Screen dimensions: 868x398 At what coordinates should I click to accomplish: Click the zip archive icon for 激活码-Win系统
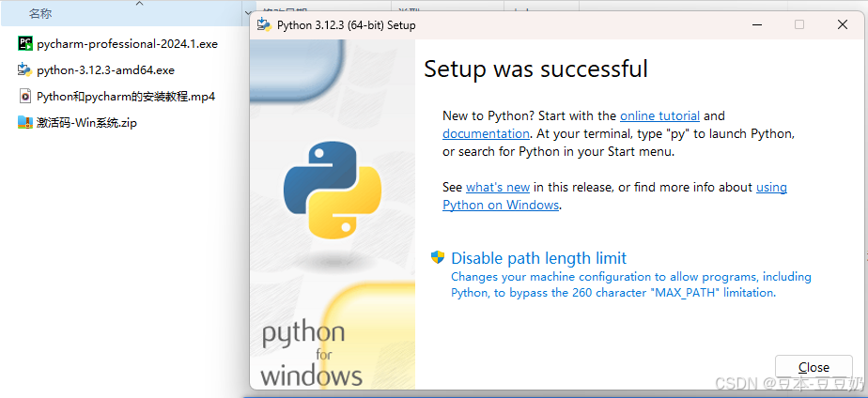(x=25, y=122)
